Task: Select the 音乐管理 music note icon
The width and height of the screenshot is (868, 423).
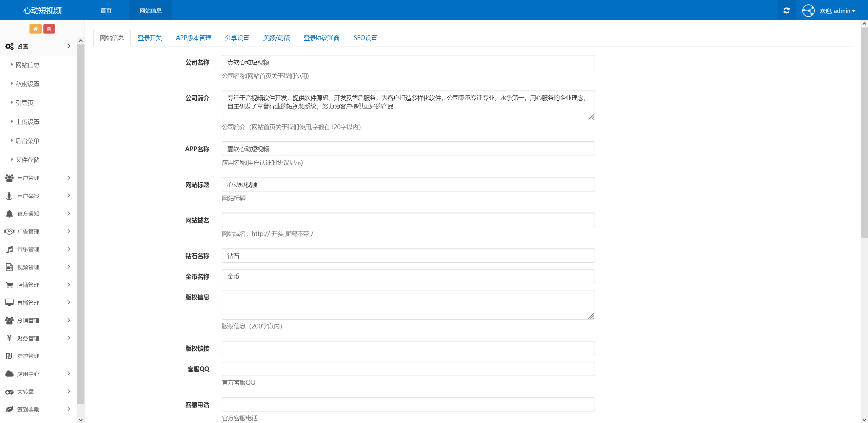Action: click(9, 249)
